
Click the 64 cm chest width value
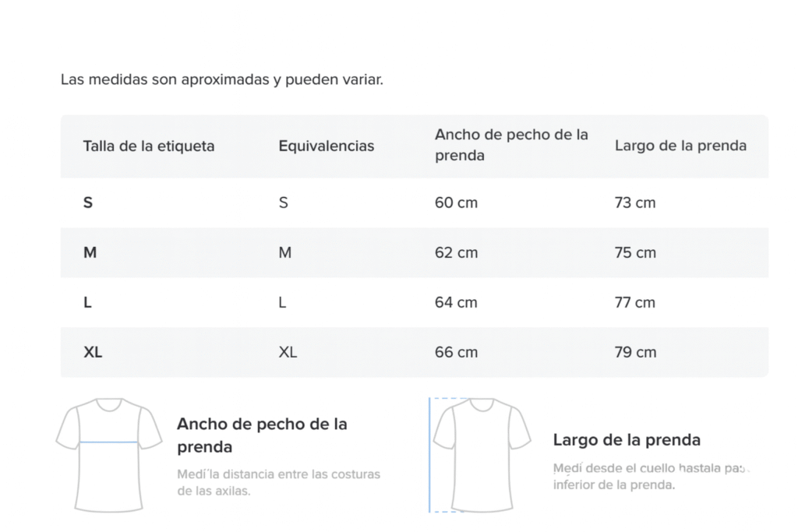point(456,302)
